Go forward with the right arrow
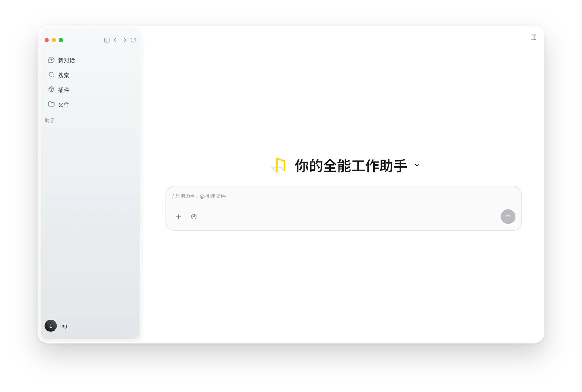This screenshot has height=392, width=582. click(x=124, y=40)
